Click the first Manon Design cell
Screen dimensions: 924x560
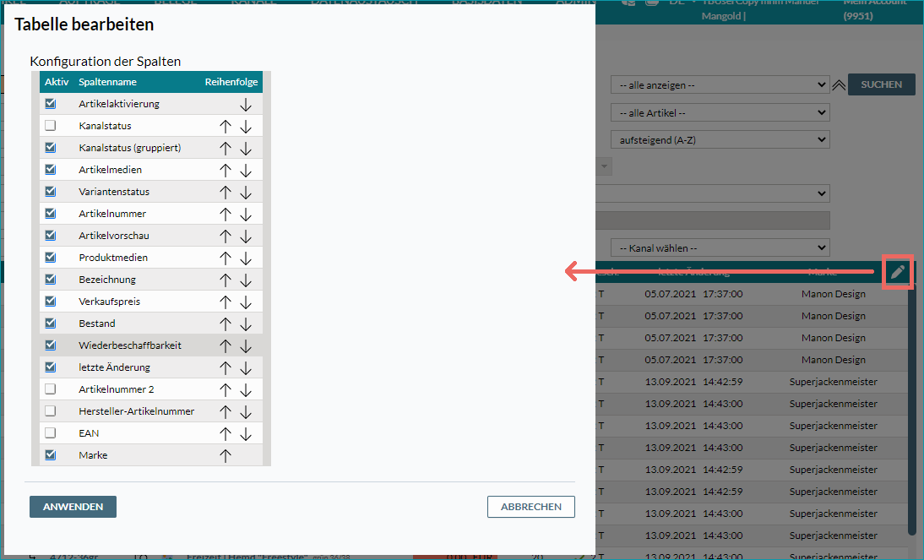(x=834, y=294)
